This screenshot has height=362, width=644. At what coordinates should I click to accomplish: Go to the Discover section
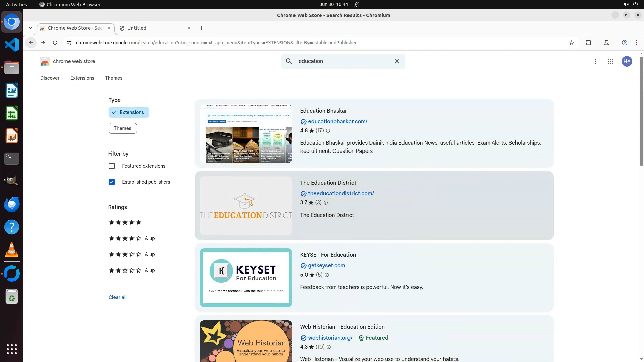50,78
